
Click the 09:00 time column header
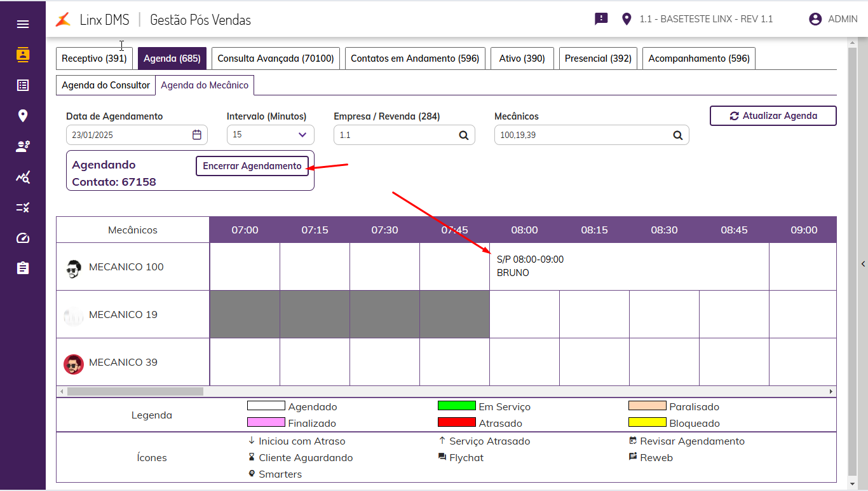pos(804,230)
